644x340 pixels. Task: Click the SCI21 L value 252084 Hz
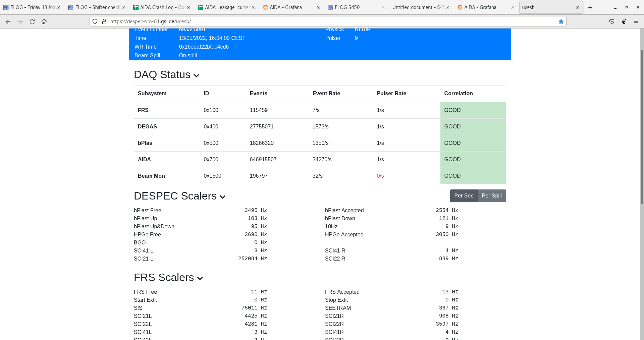253,259
